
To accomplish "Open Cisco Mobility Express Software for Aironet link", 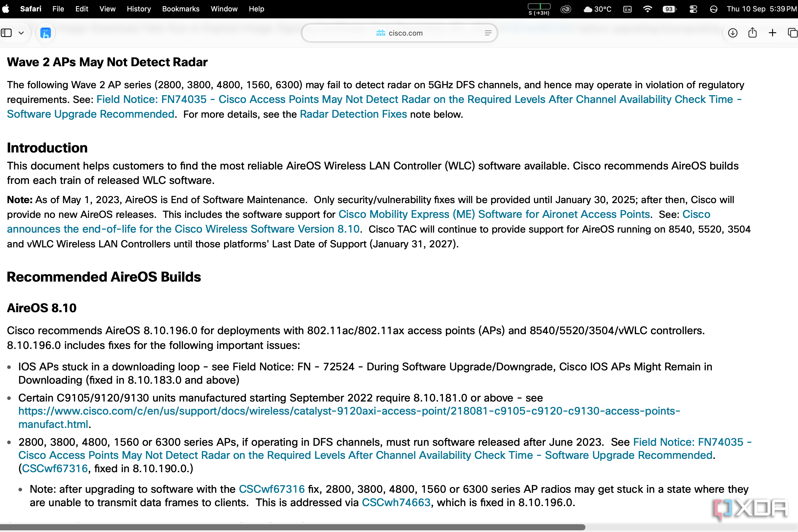I will [494, 215].
